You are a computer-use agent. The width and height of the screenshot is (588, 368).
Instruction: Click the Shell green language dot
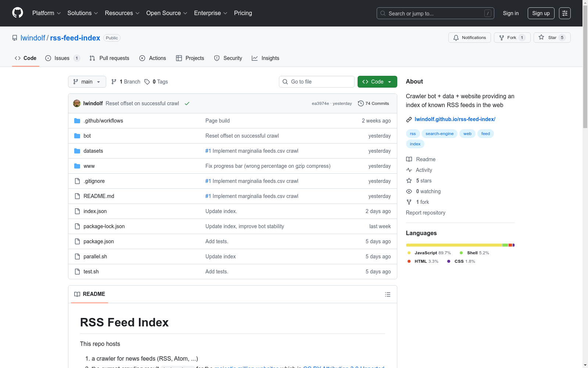tap(461, 253)
